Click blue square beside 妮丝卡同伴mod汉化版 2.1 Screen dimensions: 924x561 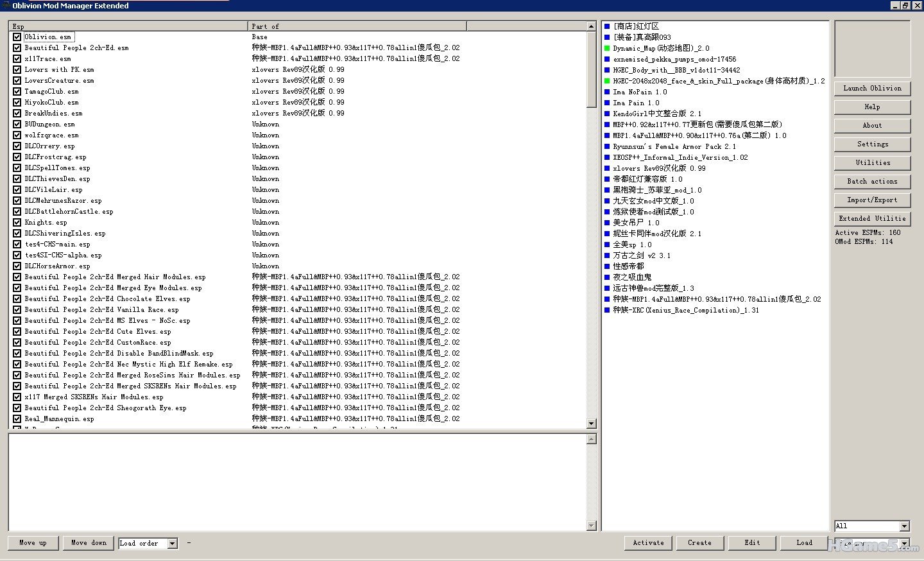click(607, 234)
